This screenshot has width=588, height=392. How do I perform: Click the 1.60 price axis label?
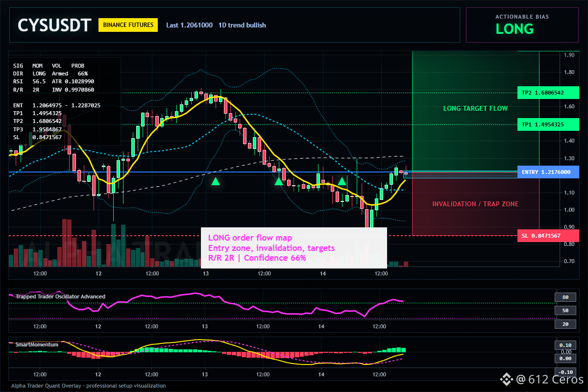569,107
